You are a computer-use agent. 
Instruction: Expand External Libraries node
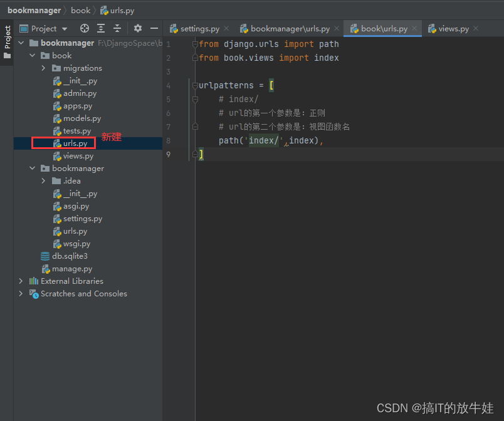(21, 281)
